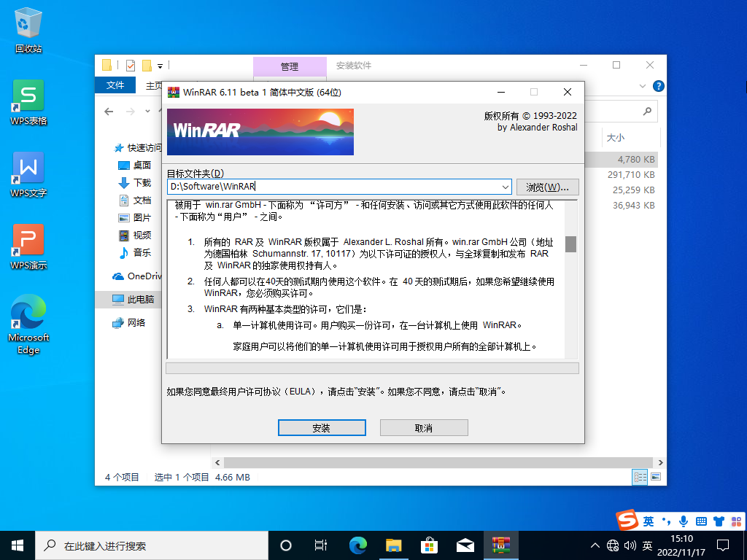Click the taskbar search box
This screenshot has width=747, height=560.
coord(152,545)
